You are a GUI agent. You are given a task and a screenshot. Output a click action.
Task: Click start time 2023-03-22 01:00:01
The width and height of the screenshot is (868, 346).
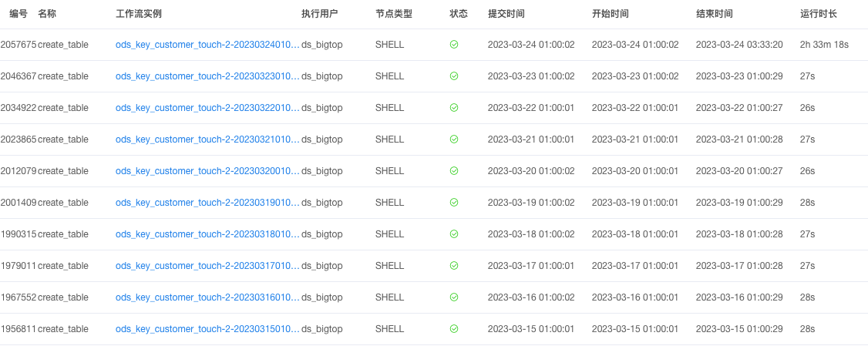635,108
